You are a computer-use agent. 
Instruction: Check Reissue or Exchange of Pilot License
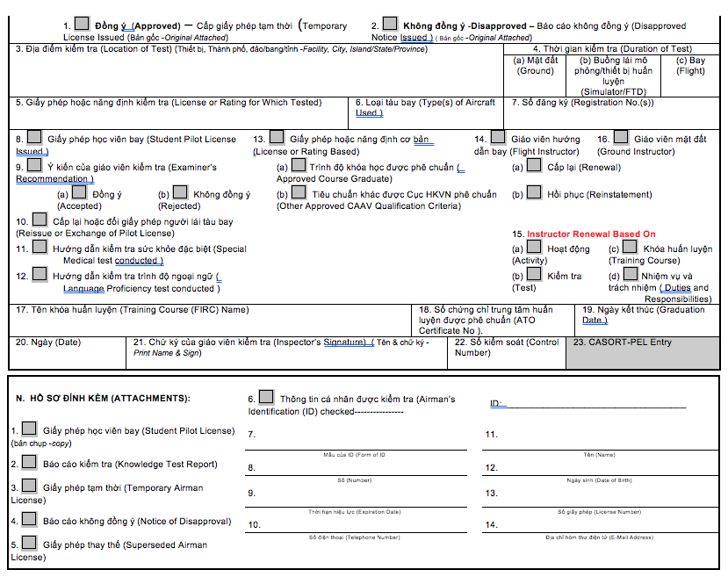pos(40,220)
